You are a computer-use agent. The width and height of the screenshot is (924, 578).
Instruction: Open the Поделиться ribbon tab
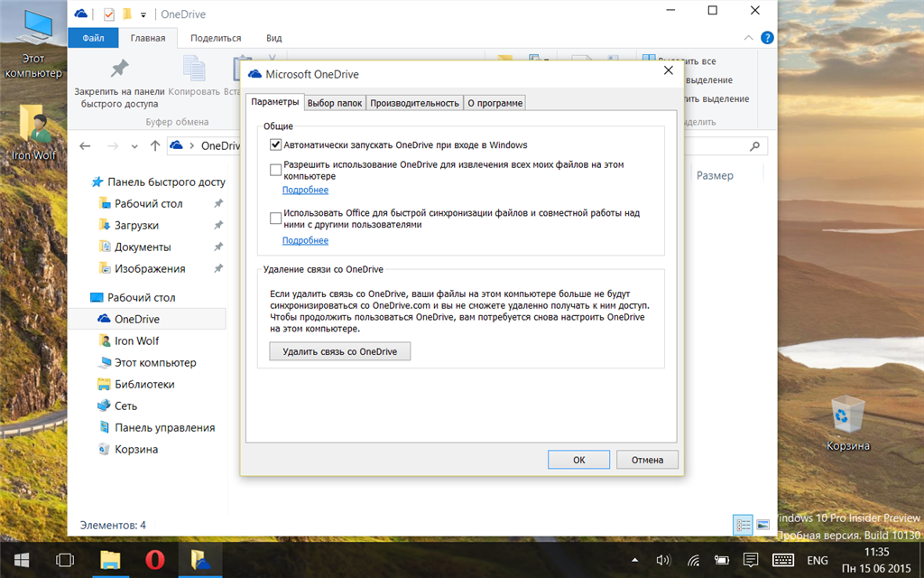tap(216, 38)
